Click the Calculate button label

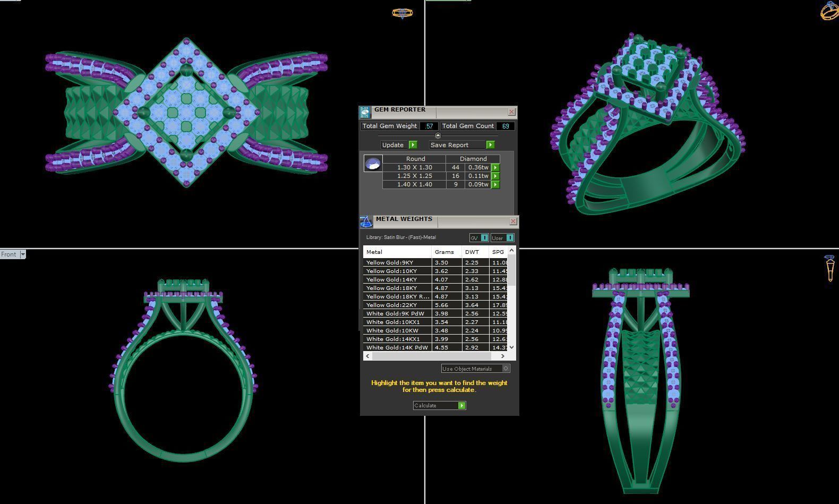[425, 406]
